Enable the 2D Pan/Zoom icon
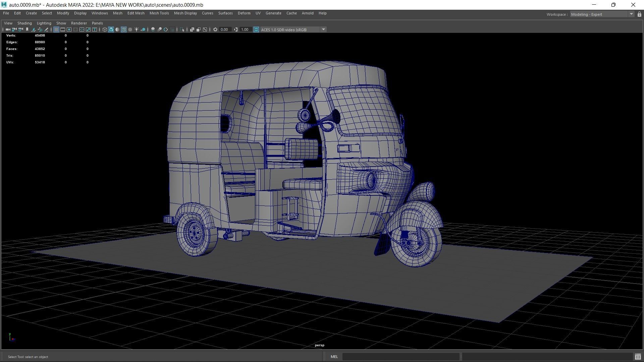Viewport: 644px width, 362px height. (x=40, y=29)
